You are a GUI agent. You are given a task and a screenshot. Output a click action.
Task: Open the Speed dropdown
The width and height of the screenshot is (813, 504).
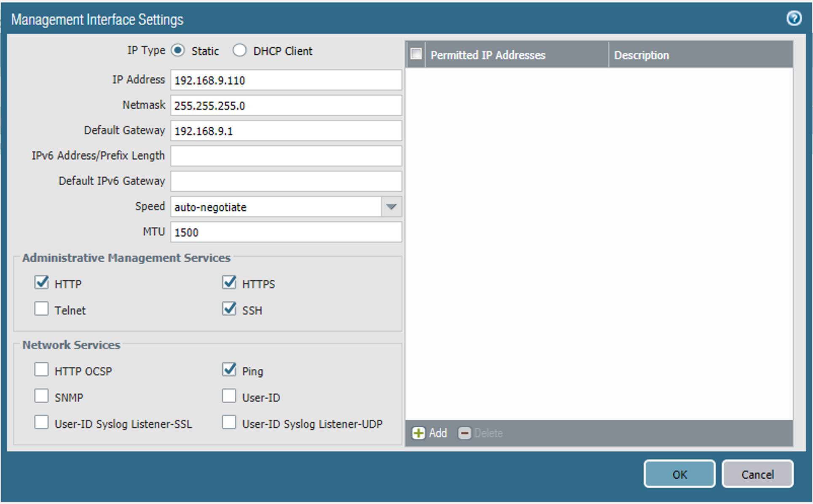tap(392, 207)
